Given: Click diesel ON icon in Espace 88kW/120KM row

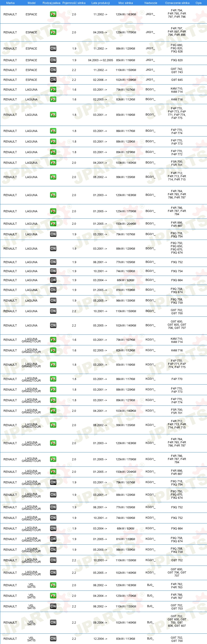Looking at the screenshot, I should point(53,48).
